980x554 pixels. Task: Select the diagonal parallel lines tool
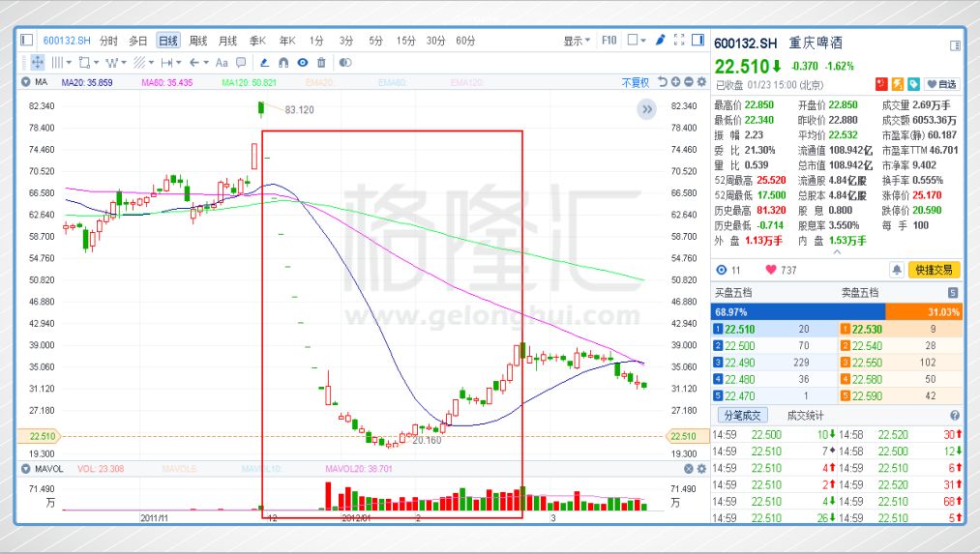tap(138, 63)
